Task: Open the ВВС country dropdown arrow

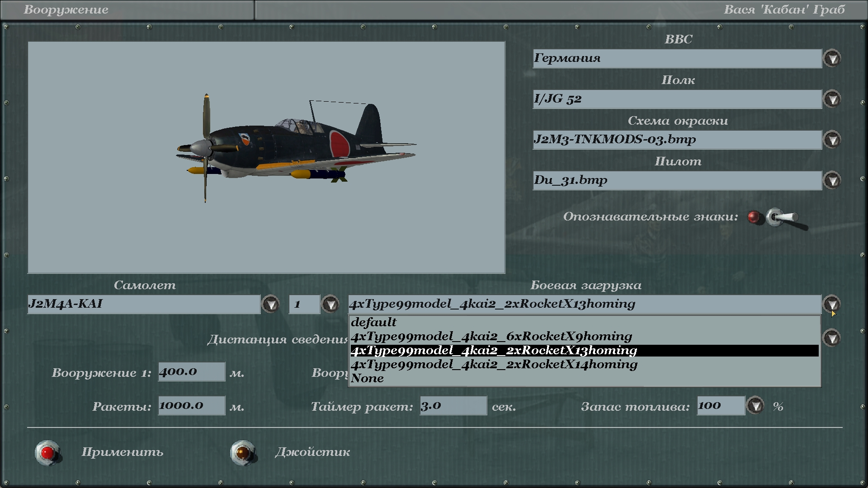Action: click(x=832, y=58)
